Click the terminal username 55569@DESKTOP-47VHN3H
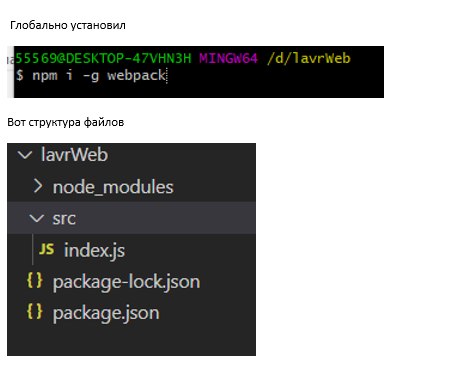The width and height of the screenshot is (452, 368). [x=103, y=58]
